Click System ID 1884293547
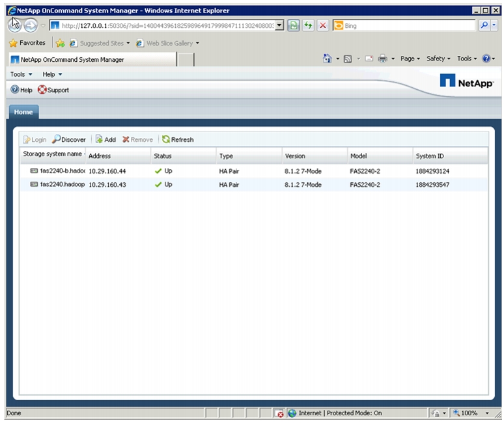504x423 pixels. 432,185
